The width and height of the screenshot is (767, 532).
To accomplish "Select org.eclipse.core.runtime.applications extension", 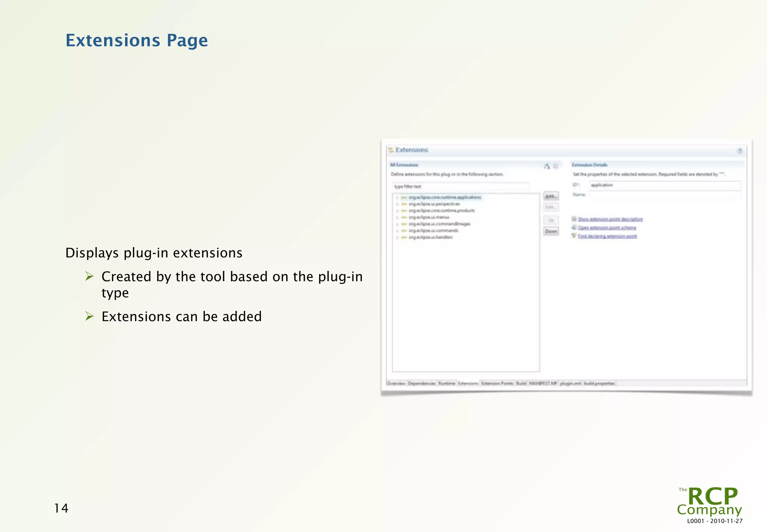I will tap(445, 197).
